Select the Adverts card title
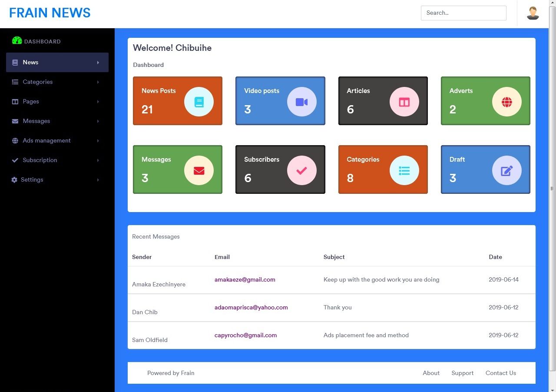Screen dimensions: 556x392 [461, 91]
